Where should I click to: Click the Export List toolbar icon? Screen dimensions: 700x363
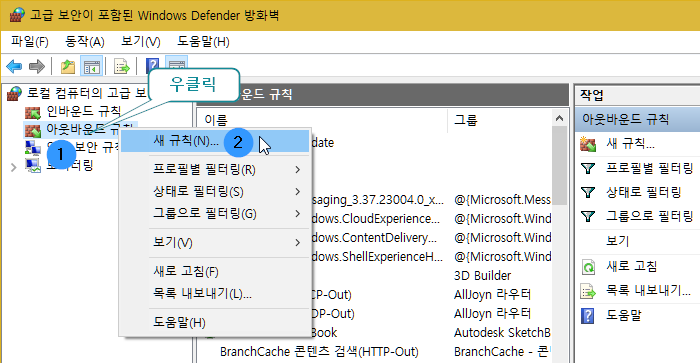pyautogui.click(x=121, y=67)
